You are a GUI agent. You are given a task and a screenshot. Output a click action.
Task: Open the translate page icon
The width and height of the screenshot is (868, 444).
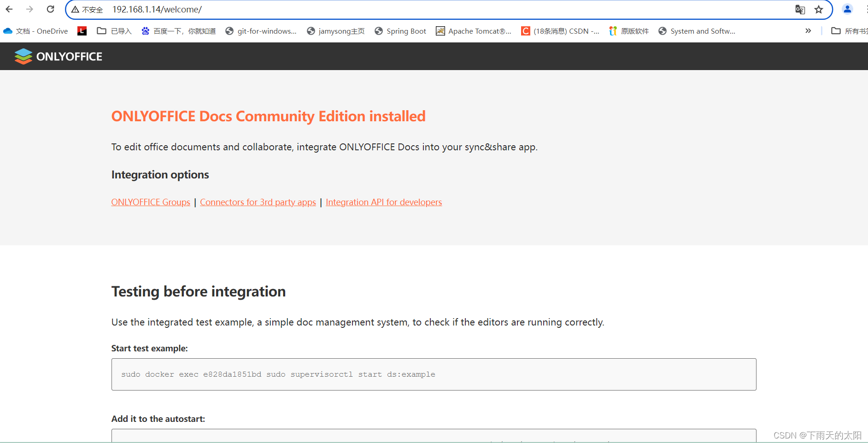coord(800,10)
